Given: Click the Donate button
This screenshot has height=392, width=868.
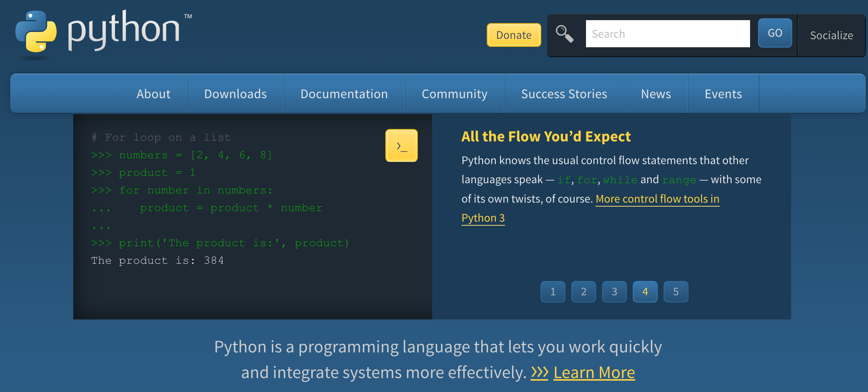Looking at the screenshot, I should tap(514, 35).
